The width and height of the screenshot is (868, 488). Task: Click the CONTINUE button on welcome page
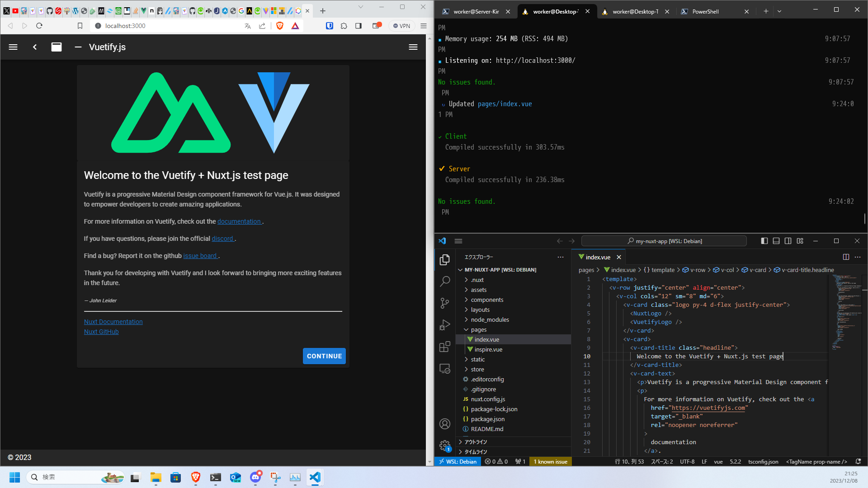pyautogui.click(x=324, y=356)
